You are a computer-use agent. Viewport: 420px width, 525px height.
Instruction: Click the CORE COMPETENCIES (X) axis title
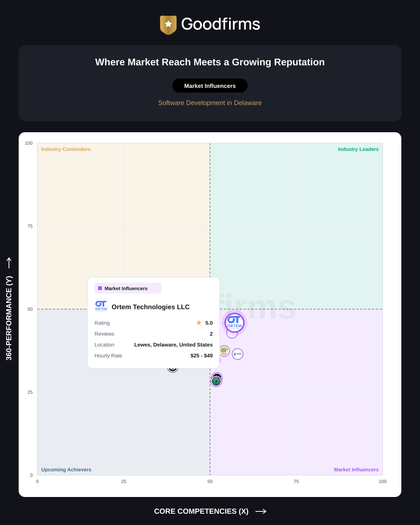(x=201, y=511)
